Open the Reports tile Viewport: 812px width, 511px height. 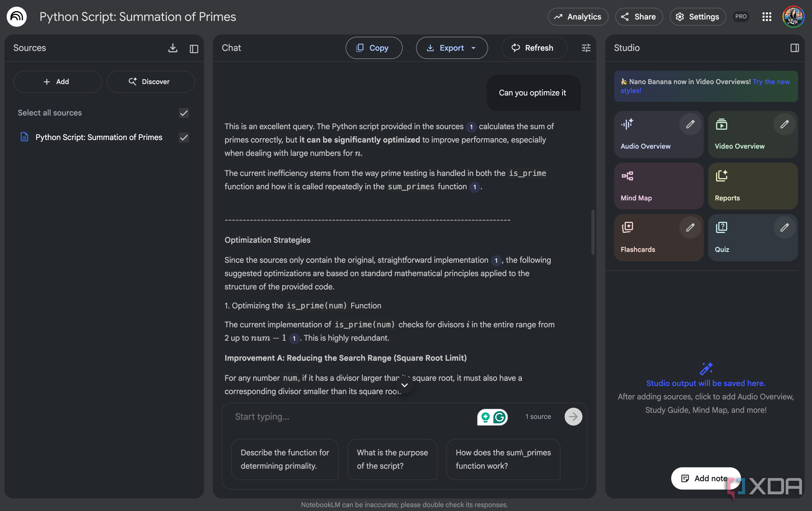tap(753, 186)
